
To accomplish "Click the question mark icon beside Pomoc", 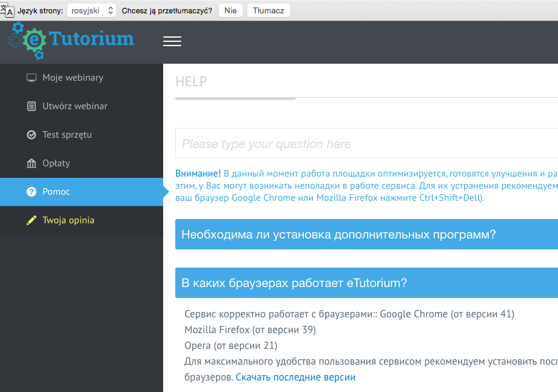I will (32, 192).
